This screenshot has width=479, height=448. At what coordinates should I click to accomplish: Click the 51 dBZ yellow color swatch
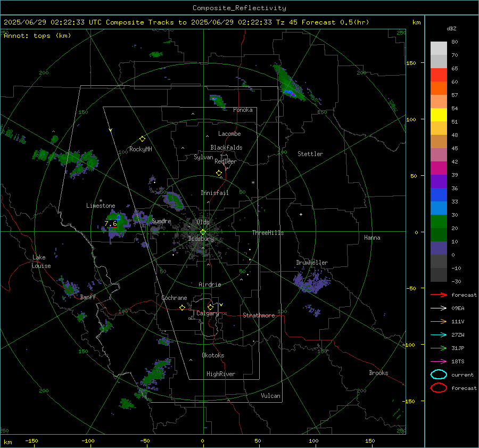point(439,115)
